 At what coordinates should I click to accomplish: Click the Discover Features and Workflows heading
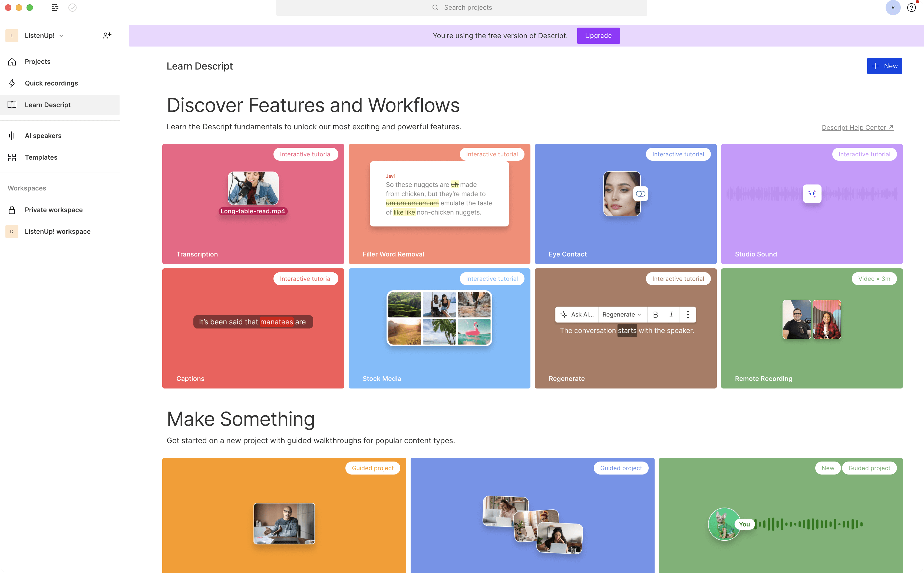click(x=313, y=105)
